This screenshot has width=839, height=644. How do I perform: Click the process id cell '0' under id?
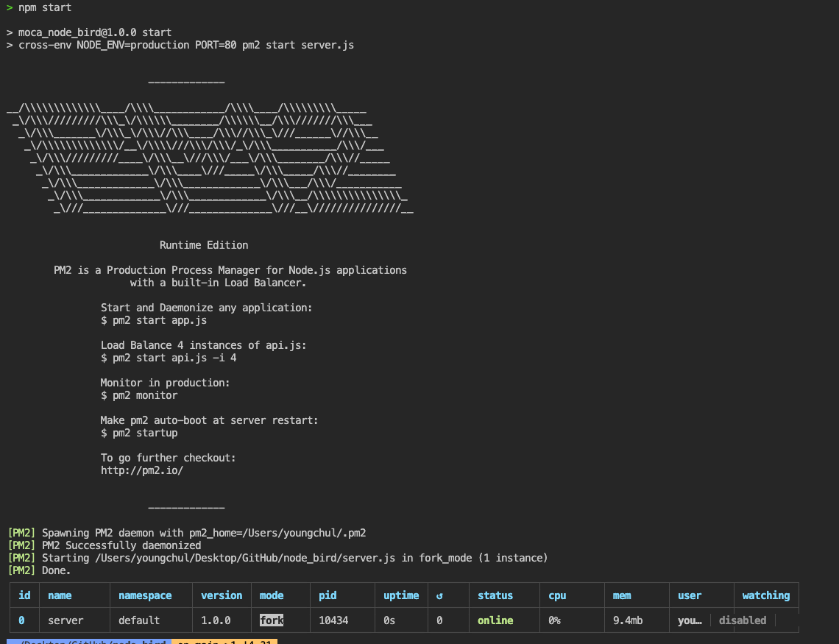(21, 620)
